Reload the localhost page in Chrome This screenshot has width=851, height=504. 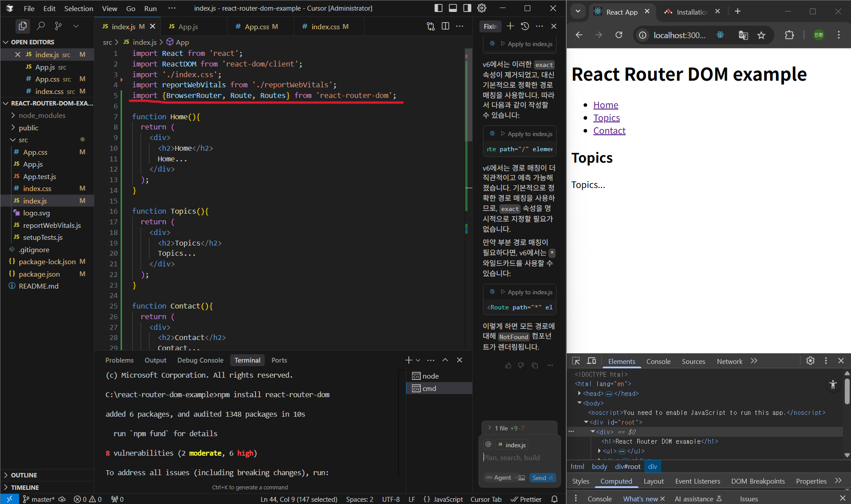point(619,35)
